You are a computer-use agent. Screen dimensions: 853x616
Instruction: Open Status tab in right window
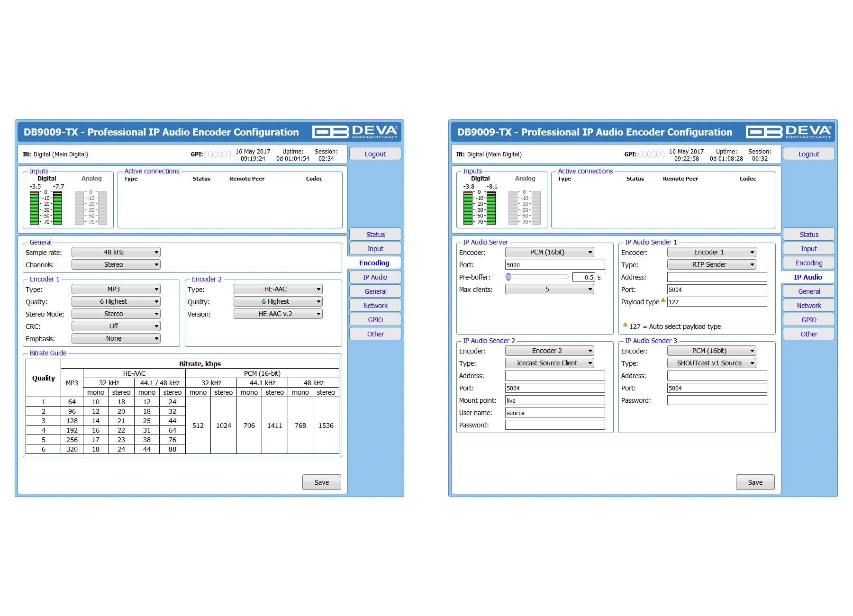[x=809, y=235]
